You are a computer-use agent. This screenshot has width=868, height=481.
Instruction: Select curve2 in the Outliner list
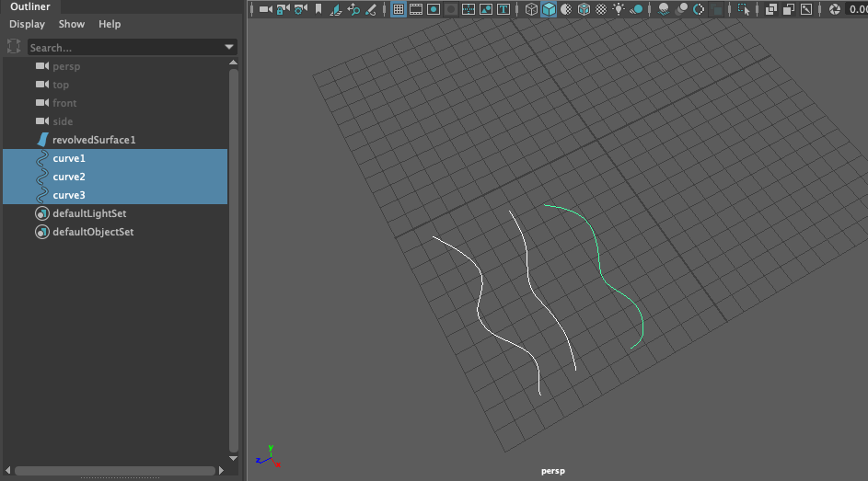click(69, 177)
